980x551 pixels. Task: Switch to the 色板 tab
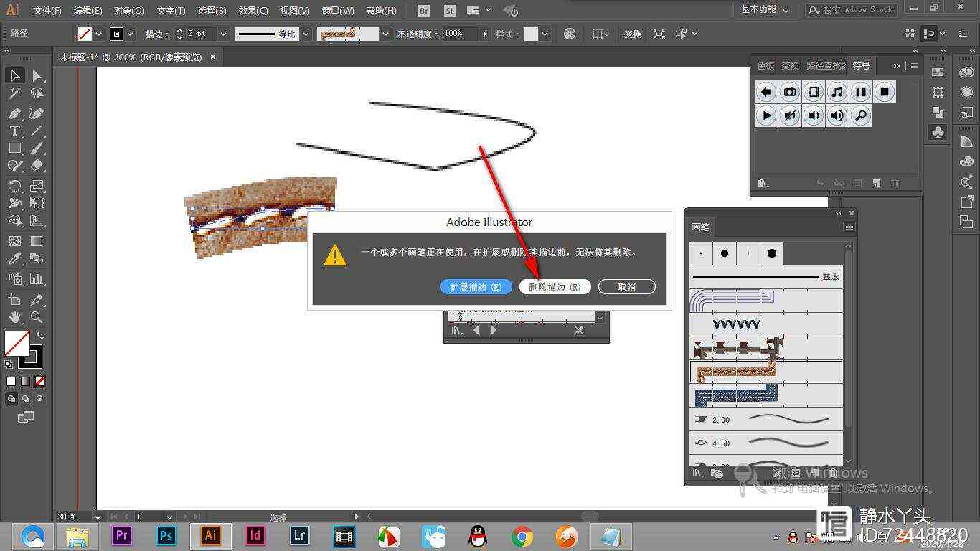coord(766,65)
